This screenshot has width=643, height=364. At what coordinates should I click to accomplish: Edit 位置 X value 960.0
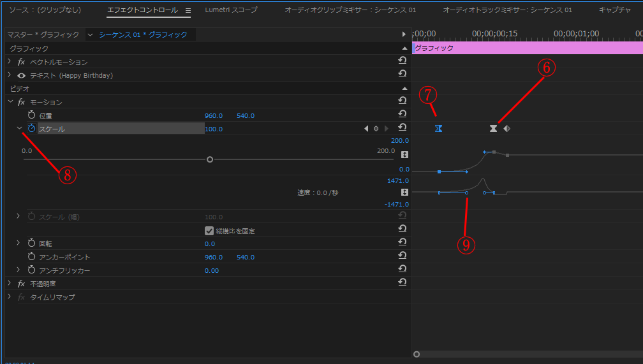(214, 115)
